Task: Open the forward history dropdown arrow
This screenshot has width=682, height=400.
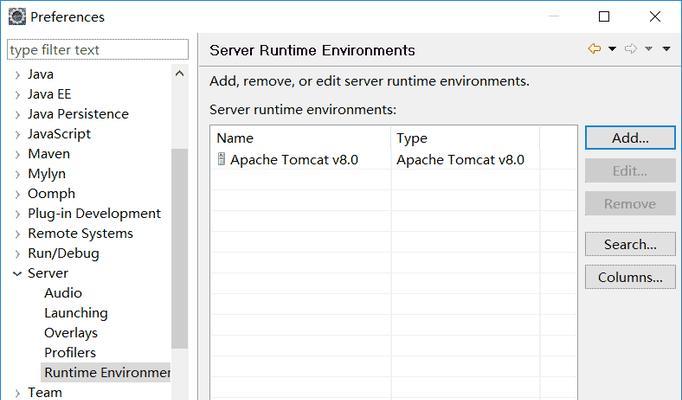Action: pyautogui.click(x=649, y=49)
